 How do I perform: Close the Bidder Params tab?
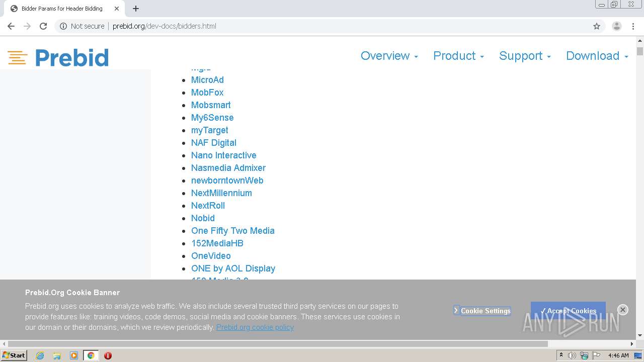point(117,9)
